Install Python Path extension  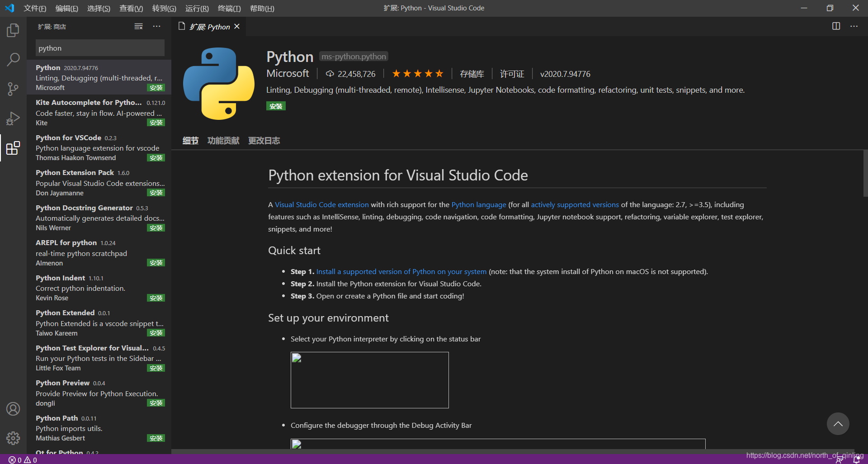click(156, 438)
